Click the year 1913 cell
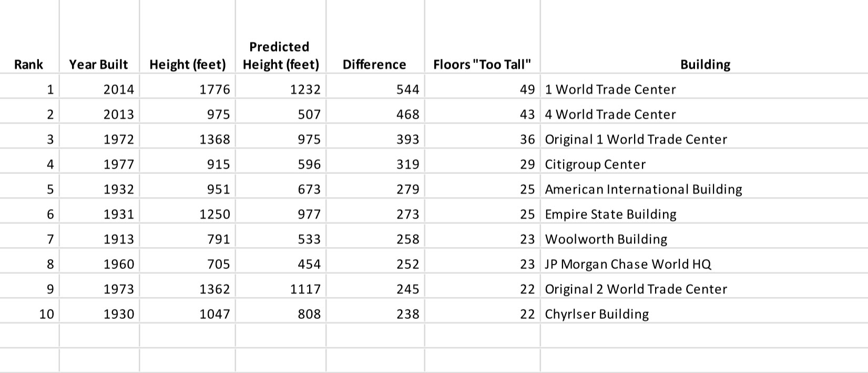 pyautogui.click(x=99, y=239)
